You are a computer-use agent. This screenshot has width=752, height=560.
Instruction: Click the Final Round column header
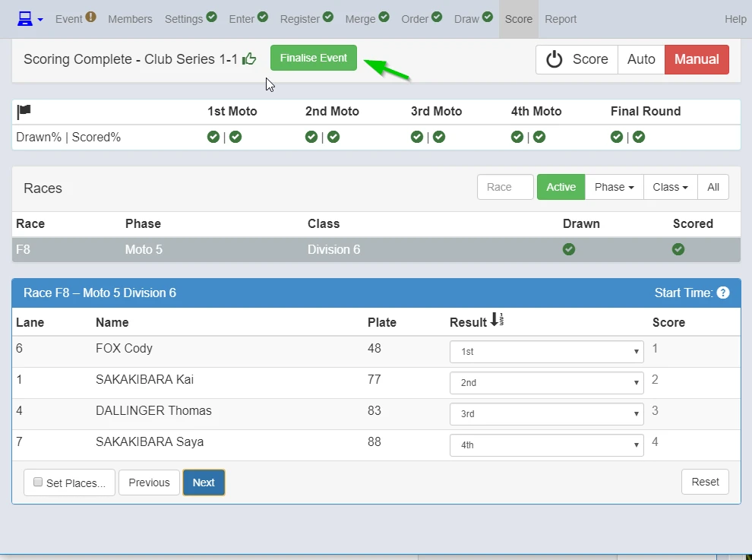pyautogui.click(x=646, y=112)
